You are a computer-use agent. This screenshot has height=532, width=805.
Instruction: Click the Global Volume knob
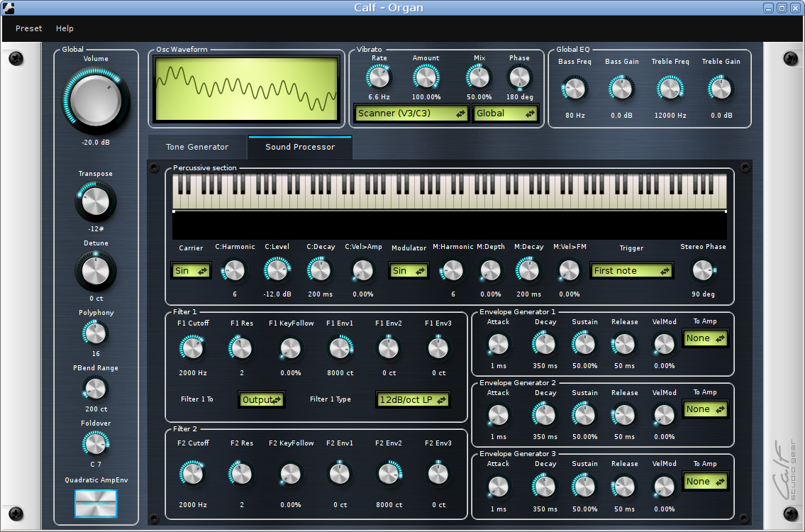[96, 100]
